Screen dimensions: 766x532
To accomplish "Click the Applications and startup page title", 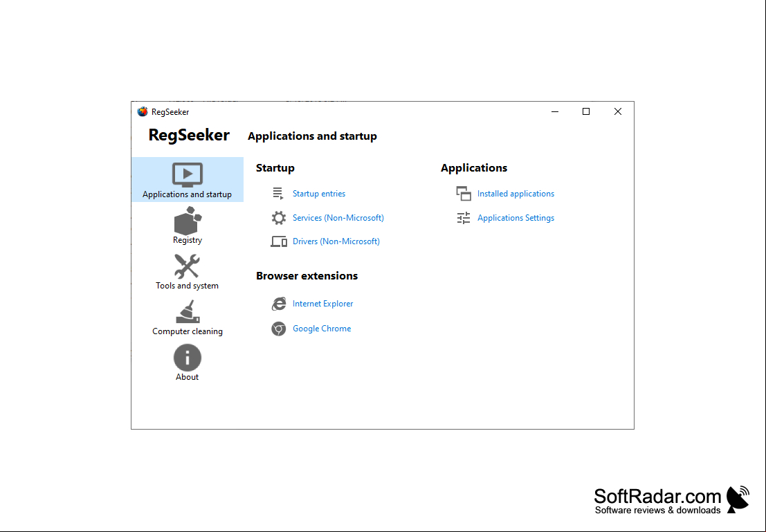I will [312, 136].
